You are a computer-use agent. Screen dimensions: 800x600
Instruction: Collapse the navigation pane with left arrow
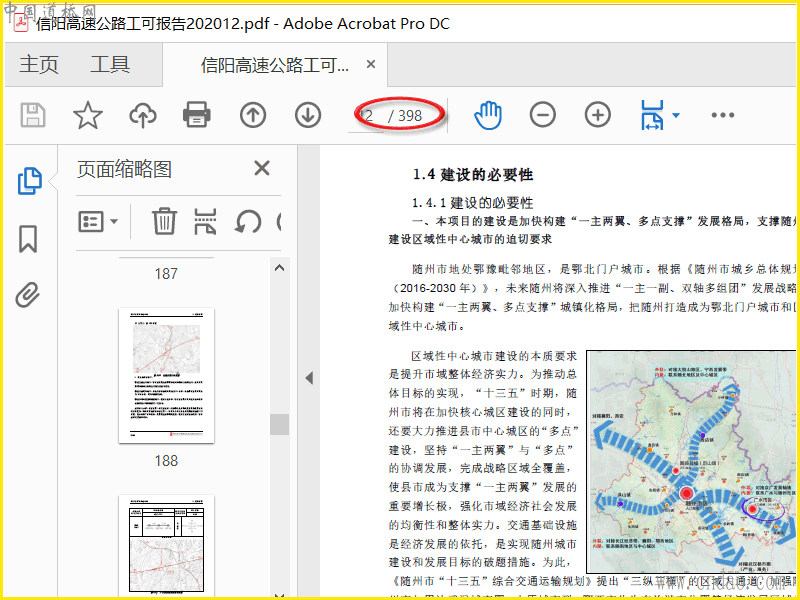tap(309, 378)
